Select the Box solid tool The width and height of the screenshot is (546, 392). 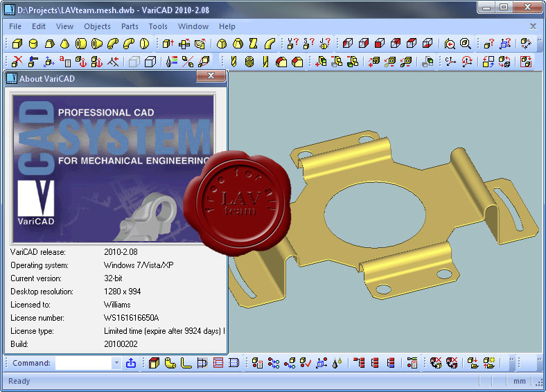[17, 44]
